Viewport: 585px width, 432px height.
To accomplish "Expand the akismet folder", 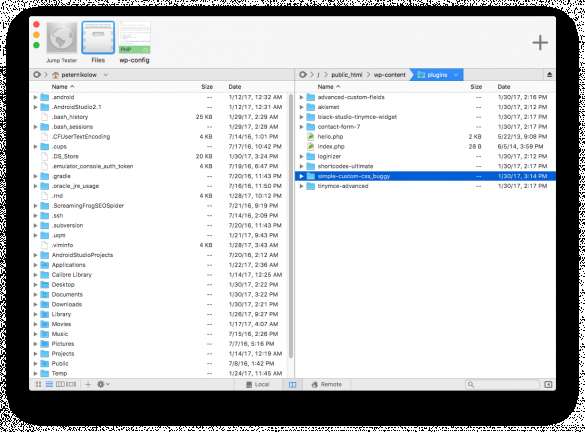I will pos(301,107).
